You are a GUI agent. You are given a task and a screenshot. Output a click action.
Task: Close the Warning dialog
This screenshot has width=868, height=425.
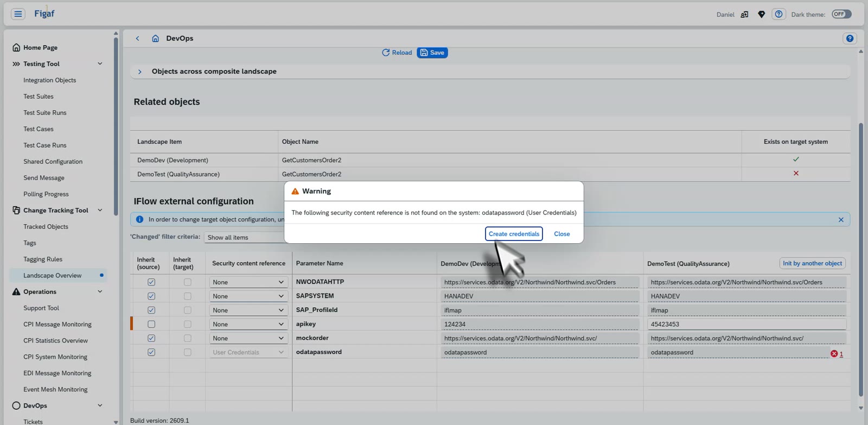(561, 234)
